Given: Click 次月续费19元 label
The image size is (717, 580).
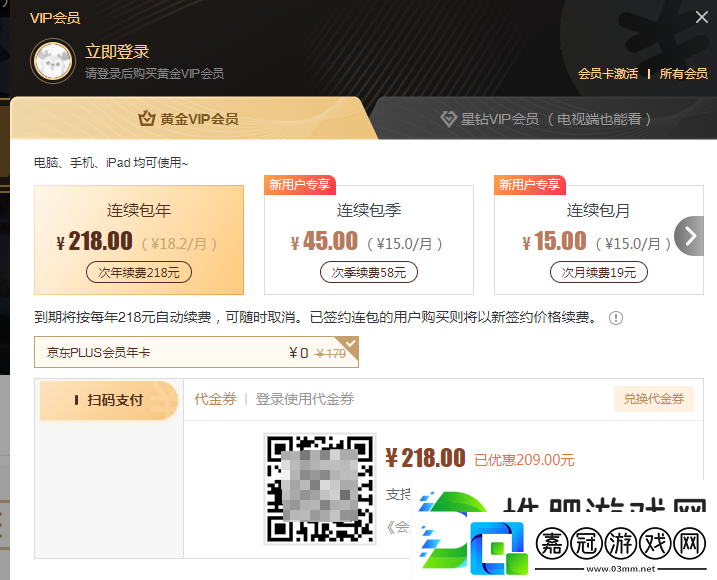Looking at the screenshot, I should (599, 272).
